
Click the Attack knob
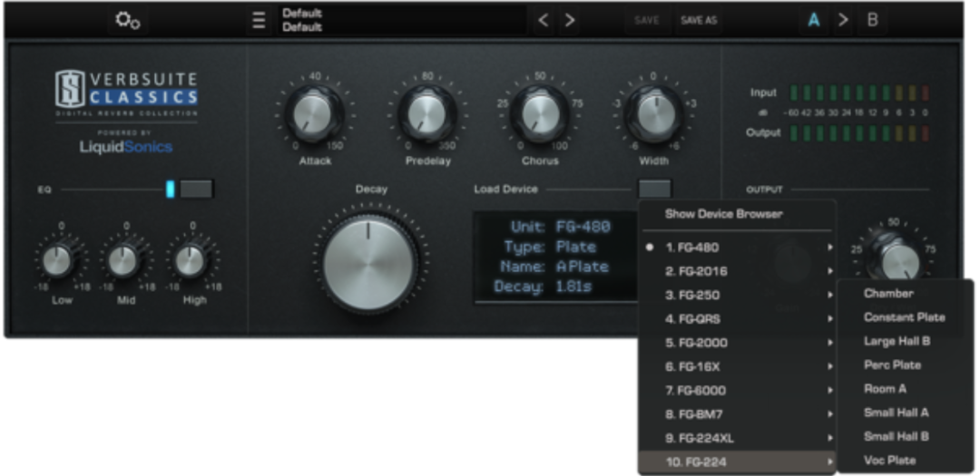314,114
